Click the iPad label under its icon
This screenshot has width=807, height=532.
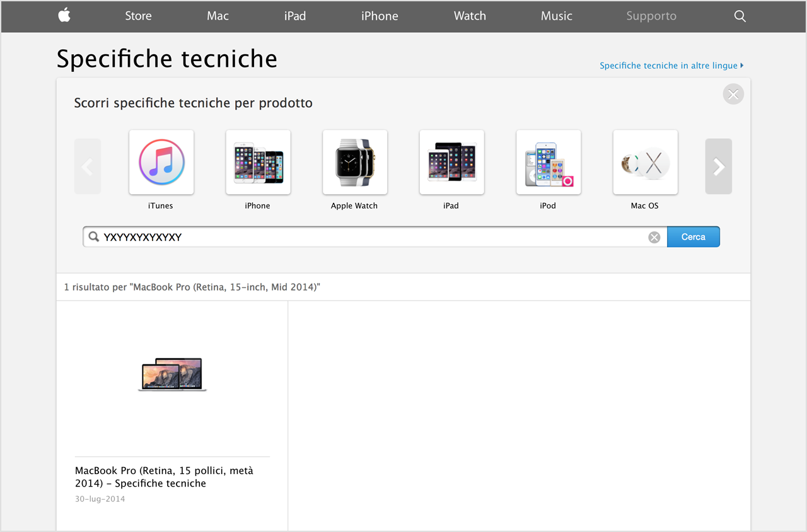[x=451, y=205]
